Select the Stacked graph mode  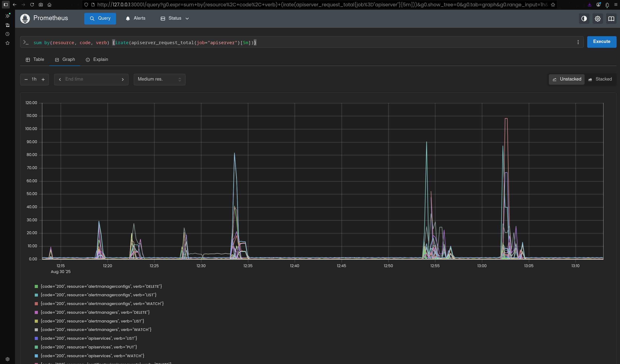pyautogui.click(x=600, y=79)
